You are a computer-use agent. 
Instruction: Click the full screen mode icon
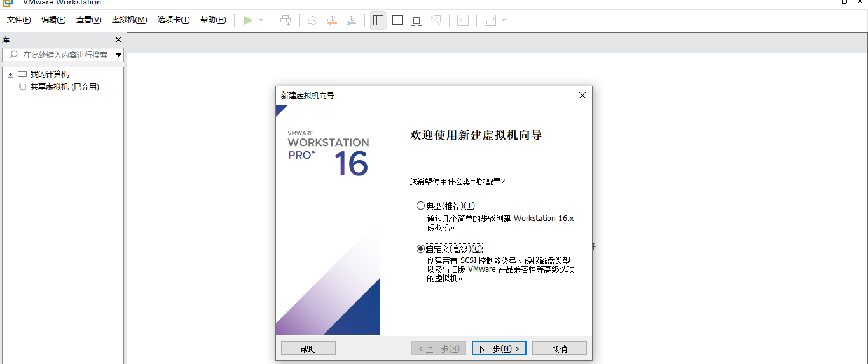click(417, 20)
